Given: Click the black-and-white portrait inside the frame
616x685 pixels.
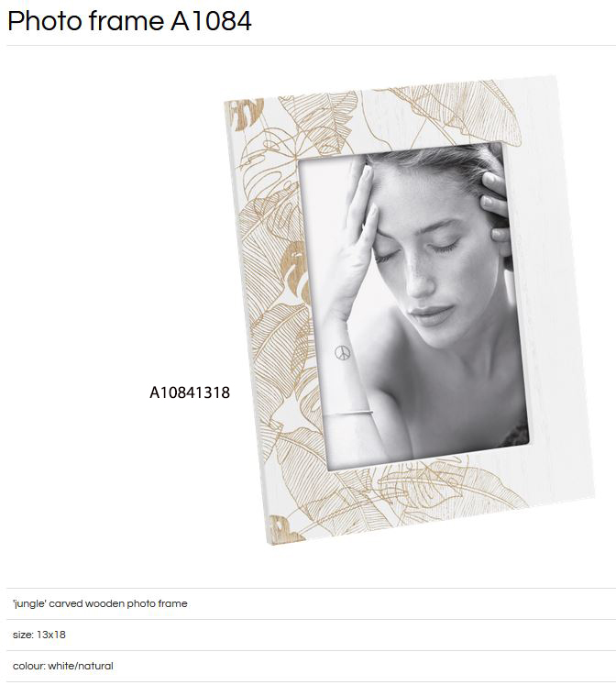Looking at the screenshot, I should point(414,305).
